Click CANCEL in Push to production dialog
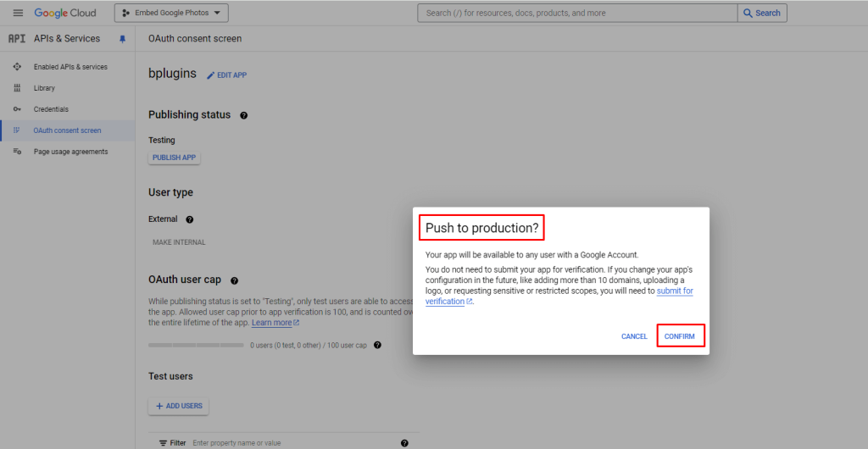 pyautogui.click(x=634, y=336)
